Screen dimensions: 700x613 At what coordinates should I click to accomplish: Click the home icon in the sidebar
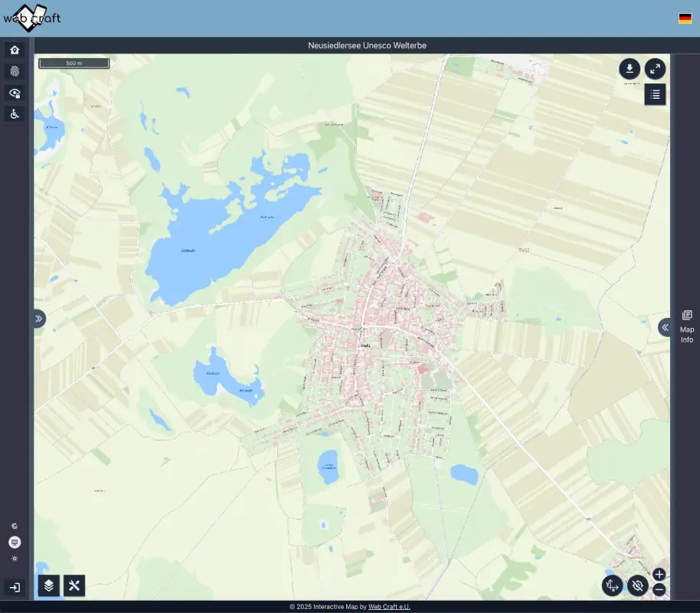click(x=14, y=49)
